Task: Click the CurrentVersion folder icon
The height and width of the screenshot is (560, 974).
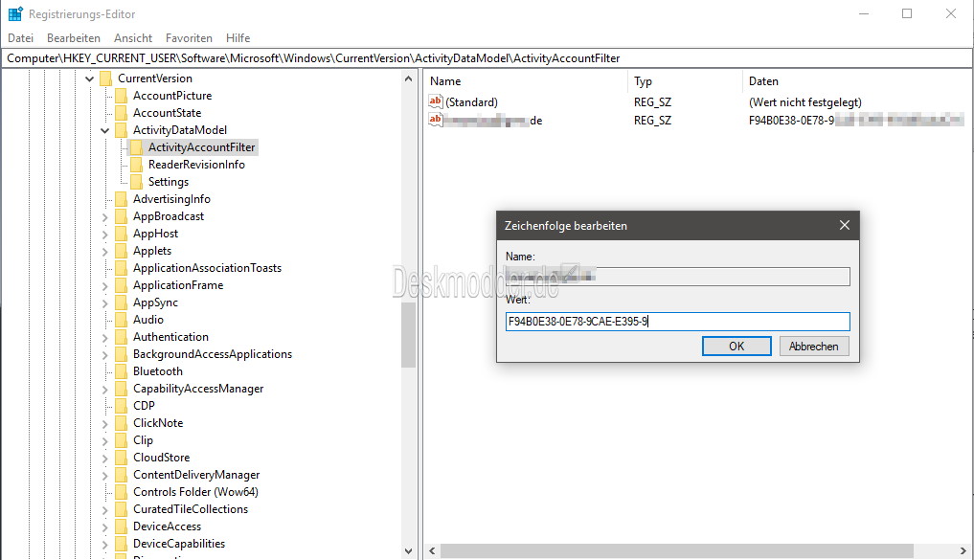Action: tap(106, 78)
